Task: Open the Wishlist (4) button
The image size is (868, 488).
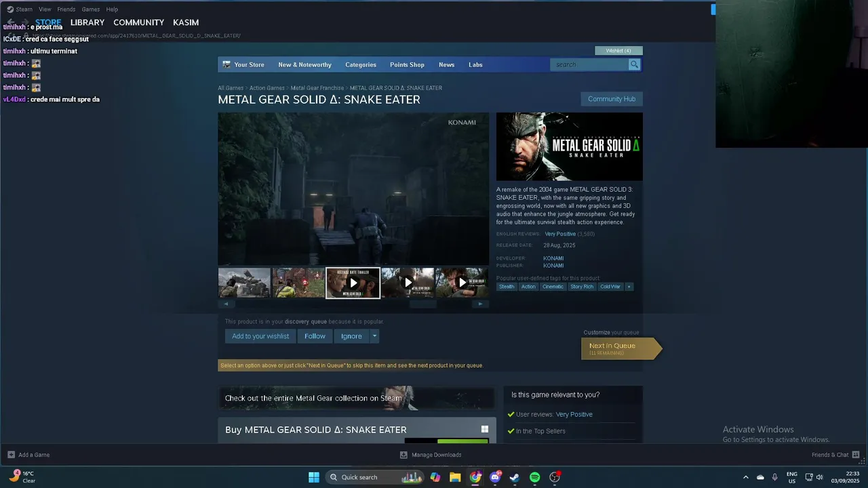Action: pos(618,51)
